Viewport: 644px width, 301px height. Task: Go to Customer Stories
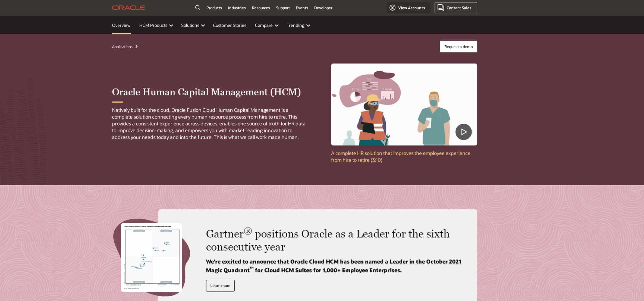(230, 25)
